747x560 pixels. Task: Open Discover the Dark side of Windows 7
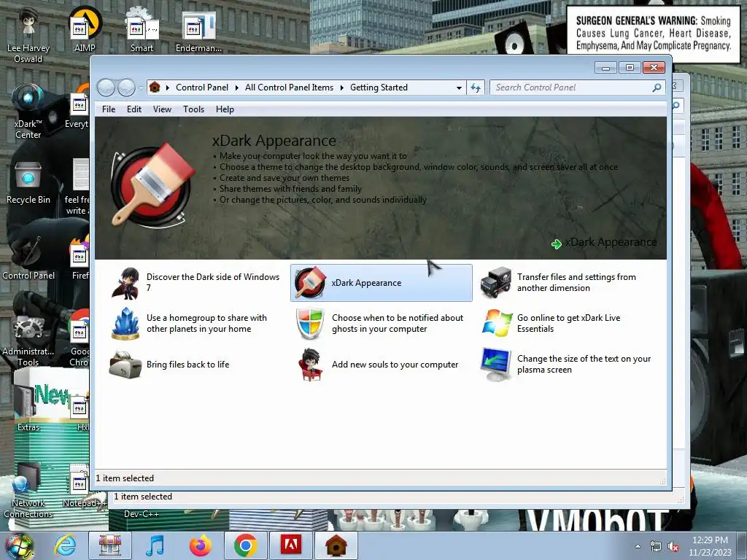pyautogui.click(x=196, y=282)
